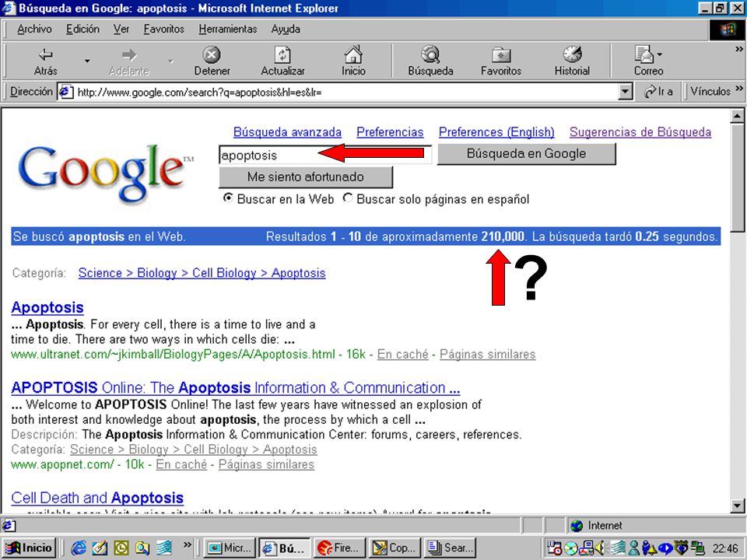Open the category link under APOPTOSIS Online result
Viewport: 747px width, 560px height.
(x=193, y=450)
